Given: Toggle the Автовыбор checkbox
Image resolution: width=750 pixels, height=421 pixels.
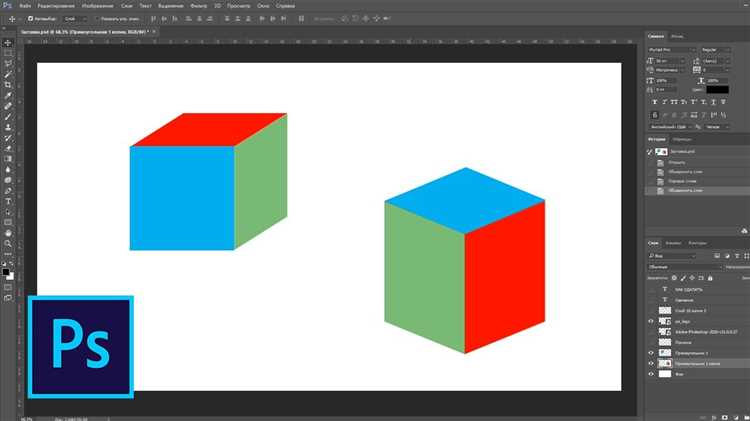Looking at the screenshot, I should click(x=30, y=19).
